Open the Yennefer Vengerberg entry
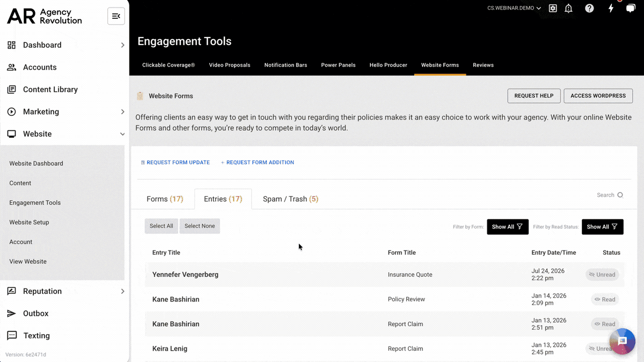This screenshot has width=644, height=362. 185,275
